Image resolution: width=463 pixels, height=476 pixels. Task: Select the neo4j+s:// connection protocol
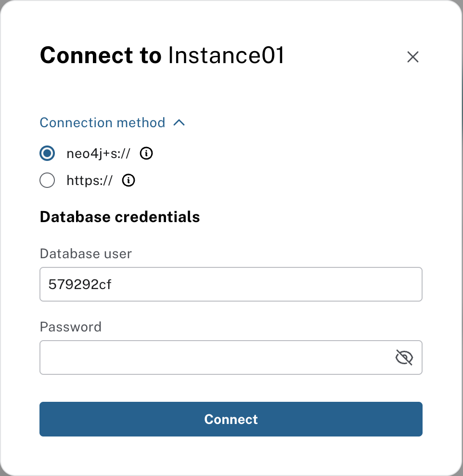coord(47,153)
